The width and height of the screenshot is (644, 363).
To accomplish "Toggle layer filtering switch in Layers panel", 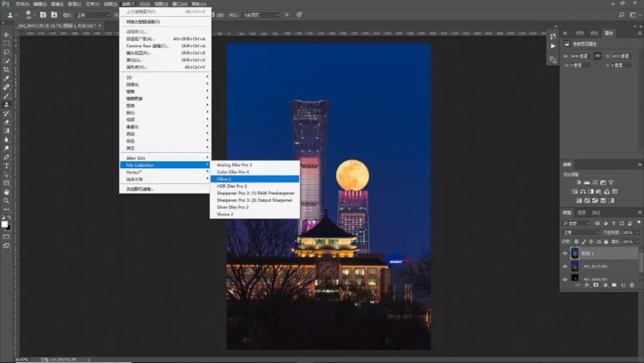I will pyautogui.click(x=639, y=222).
